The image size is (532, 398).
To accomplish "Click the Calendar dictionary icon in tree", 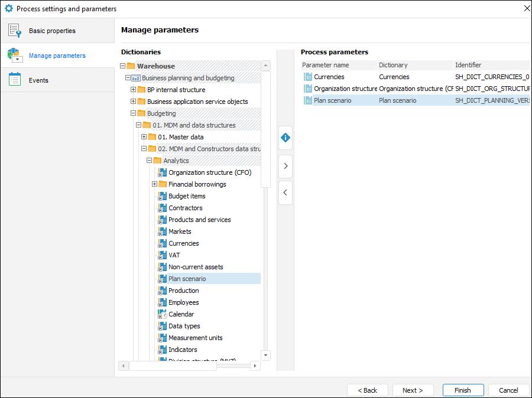I will pos(163,314).
